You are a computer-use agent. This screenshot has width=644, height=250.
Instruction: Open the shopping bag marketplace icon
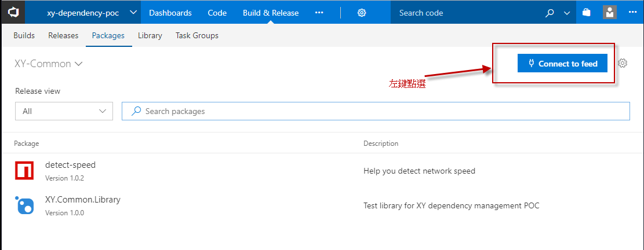[x=587, y=13]
